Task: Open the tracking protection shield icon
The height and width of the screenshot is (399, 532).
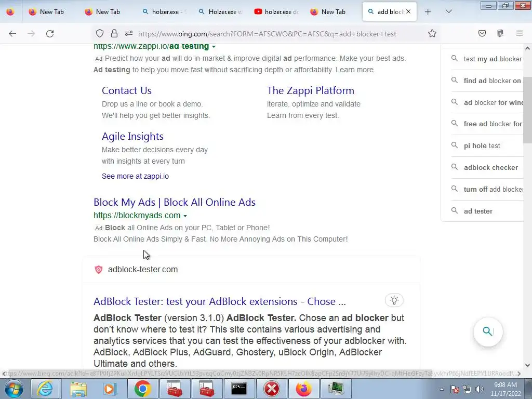Action: 99,34
